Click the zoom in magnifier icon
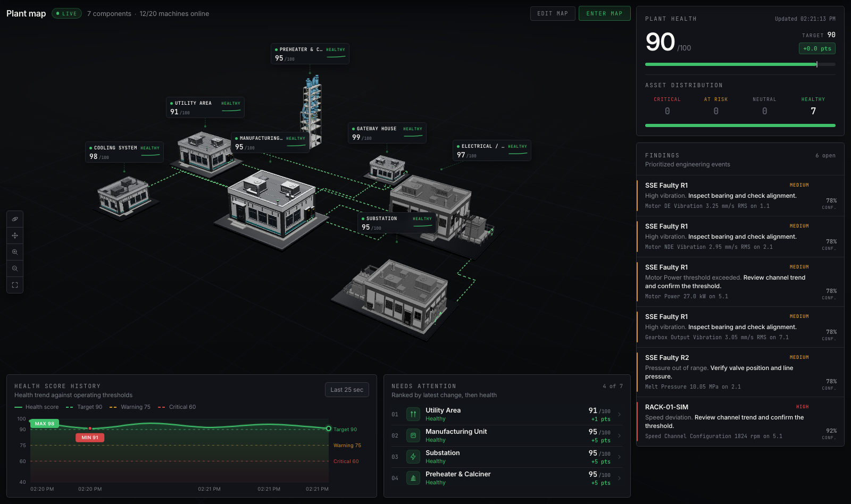Screen dimensions: 851x504 15,252
